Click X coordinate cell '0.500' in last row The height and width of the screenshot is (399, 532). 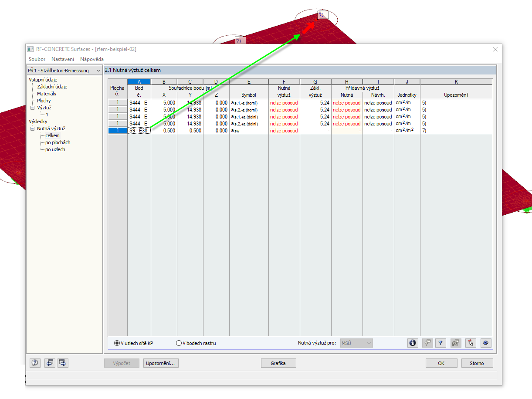164,131
